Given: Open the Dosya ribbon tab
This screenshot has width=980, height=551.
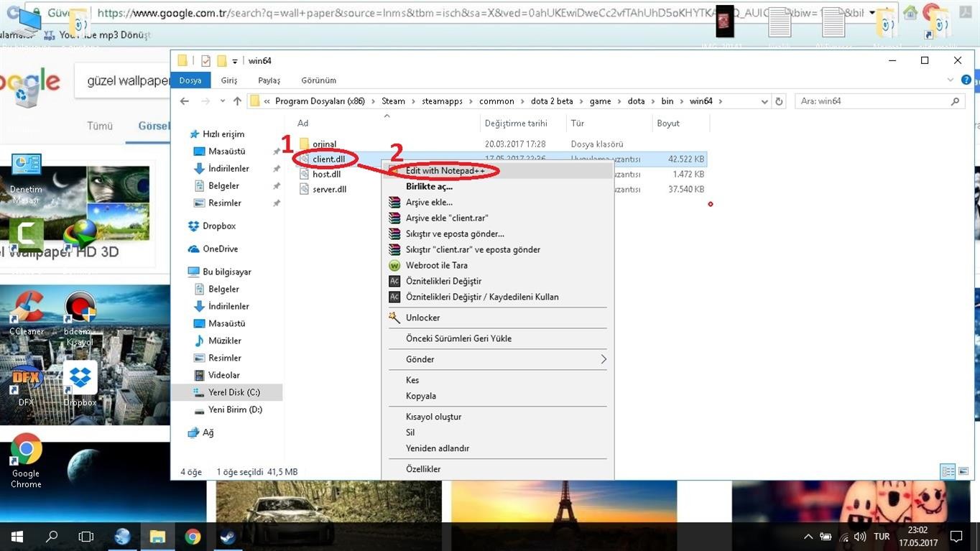Looking at the screenshot, I should pyautogui.click(x=190, y=80).
